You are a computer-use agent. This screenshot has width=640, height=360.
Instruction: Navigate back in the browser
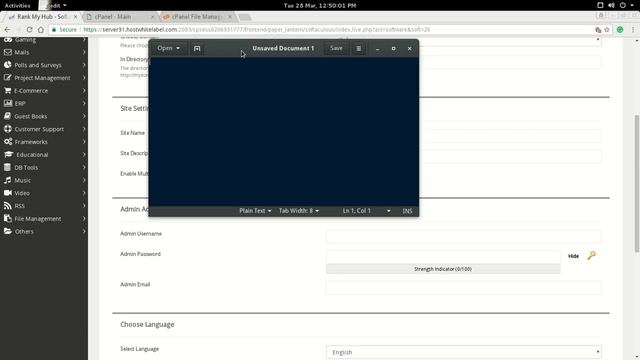point(7,29)
